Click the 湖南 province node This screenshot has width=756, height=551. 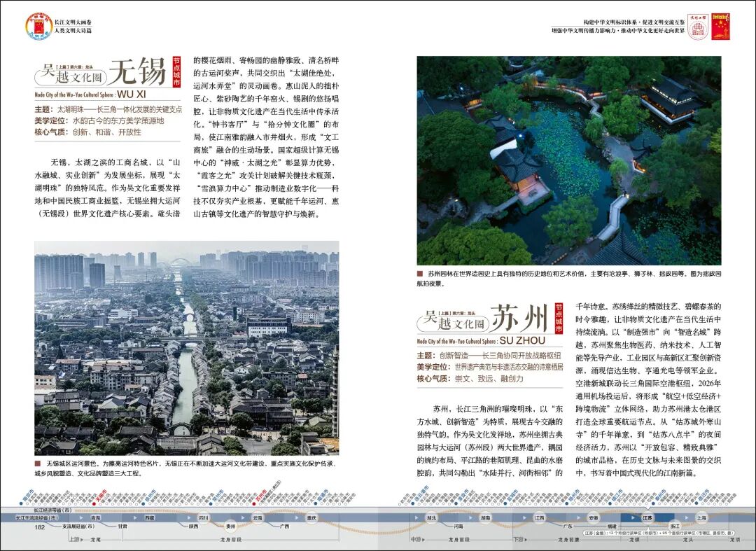(485, 518)
